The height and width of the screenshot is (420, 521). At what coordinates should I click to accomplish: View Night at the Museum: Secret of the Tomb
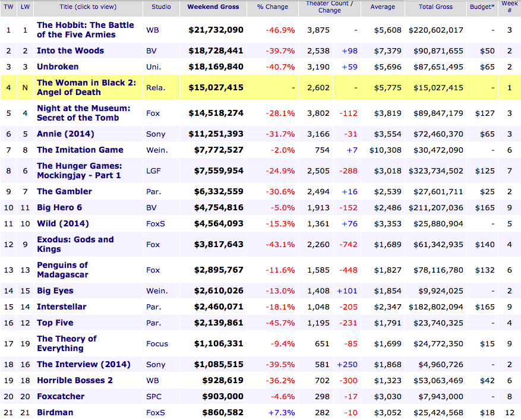pos(83,113)
